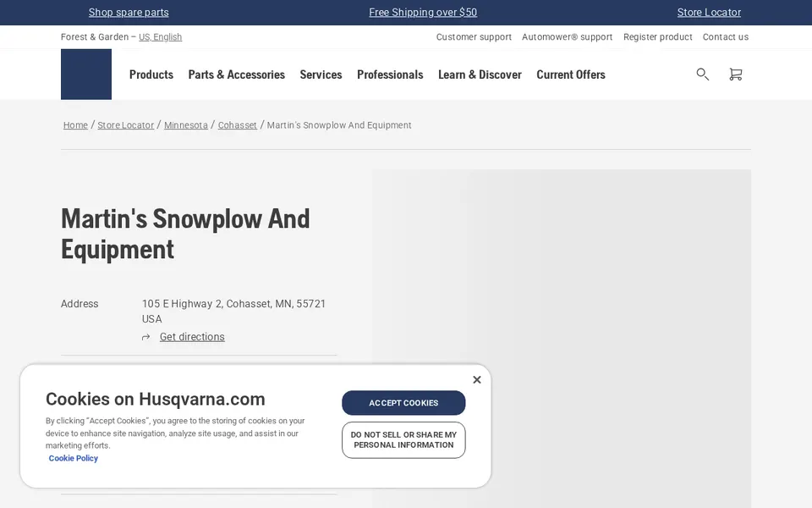
Task: Open Store Locator in top banner
Action: 709,13
